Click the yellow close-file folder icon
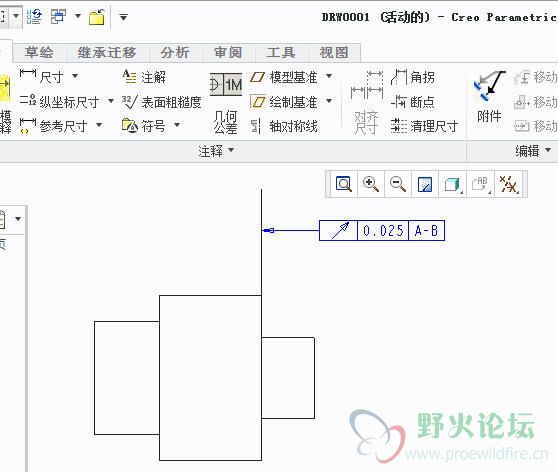 (x=97, y=17)
